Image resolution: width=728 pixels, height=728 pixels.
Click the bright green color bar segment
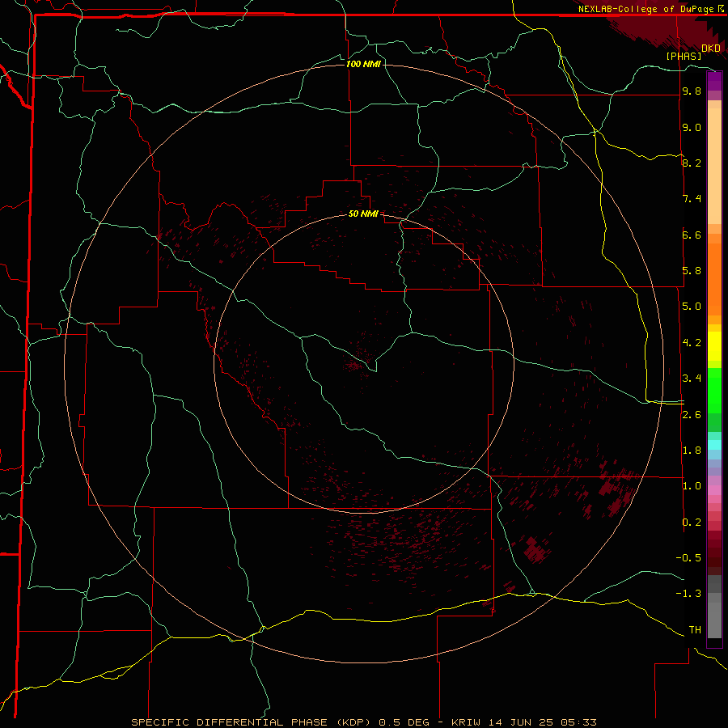714,391
